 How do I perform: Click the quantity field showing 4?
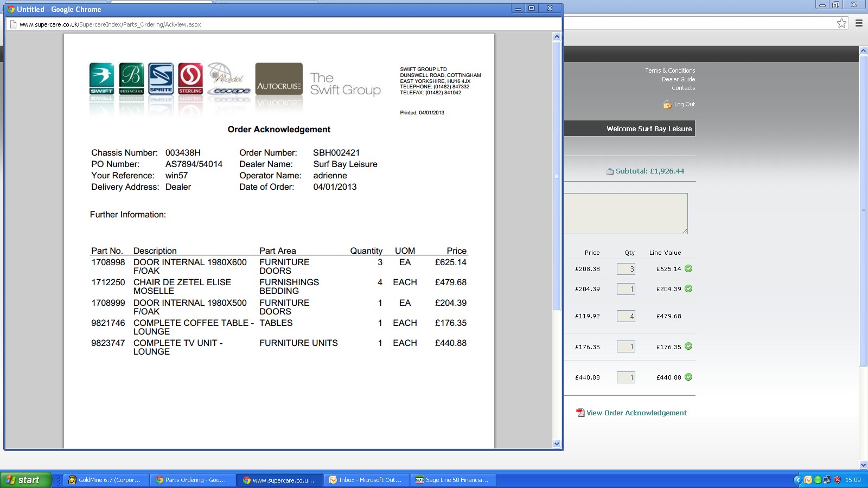[626, 316]
